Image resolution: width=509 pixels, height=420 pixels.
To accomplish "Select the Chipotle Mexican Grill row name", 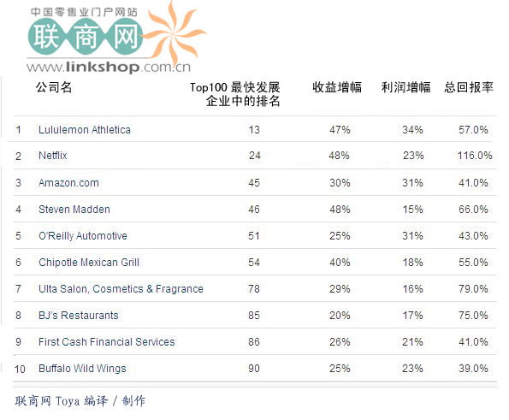I will [x=89, y=263].
